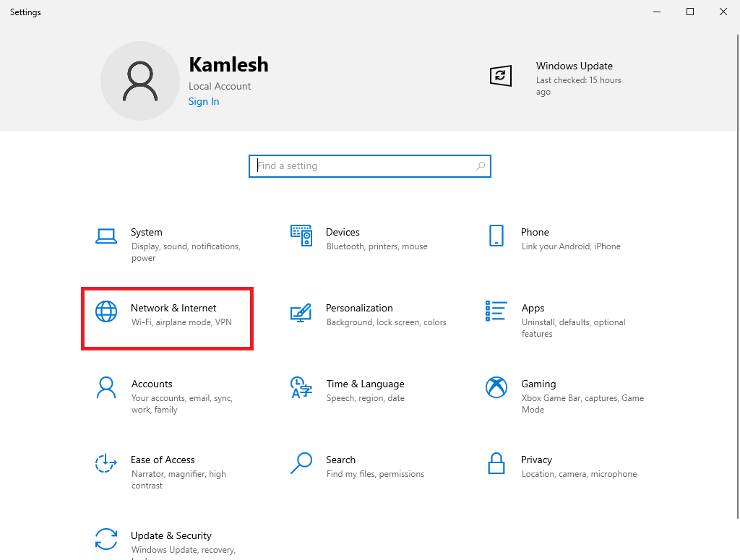Image resolution: width=740 pixels, height=560 pixels.
Task: Open Ease of Access title
Action: [x=163, y=460]
